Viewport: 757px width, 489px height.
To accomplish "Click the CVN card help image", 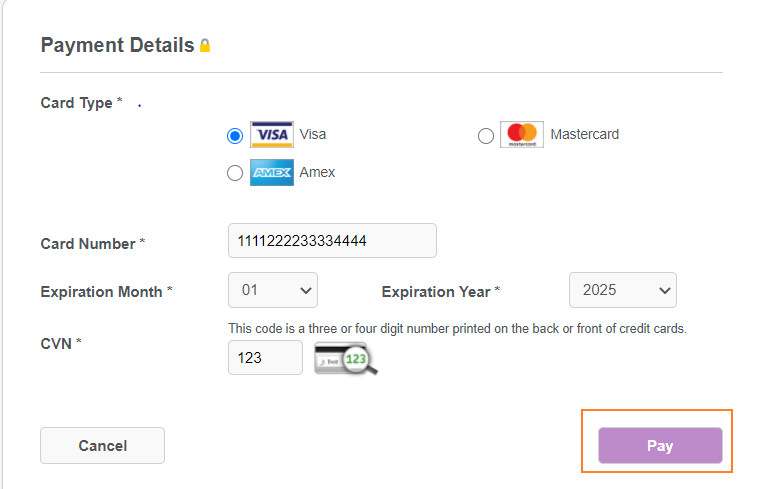I will pyautogui.click(x=346, y=358).
